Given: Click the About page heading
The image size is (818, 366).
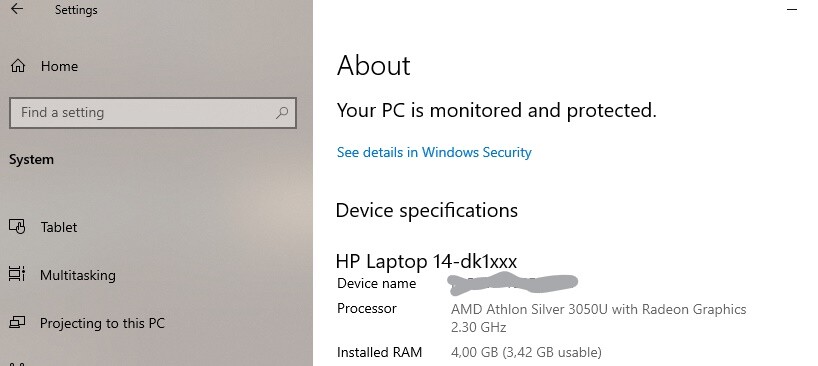Looking at the screenshot, I should [374, 66].
